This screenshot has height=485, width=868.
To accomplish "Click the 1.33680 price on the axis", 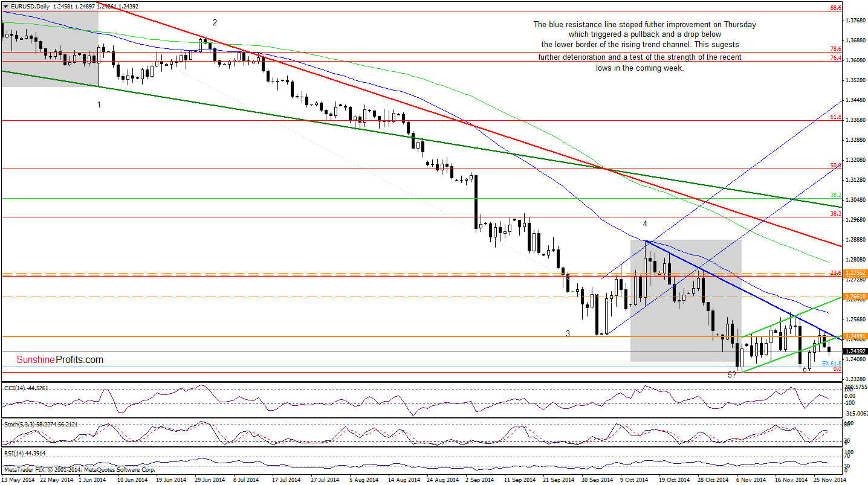I will pos(855,120).
